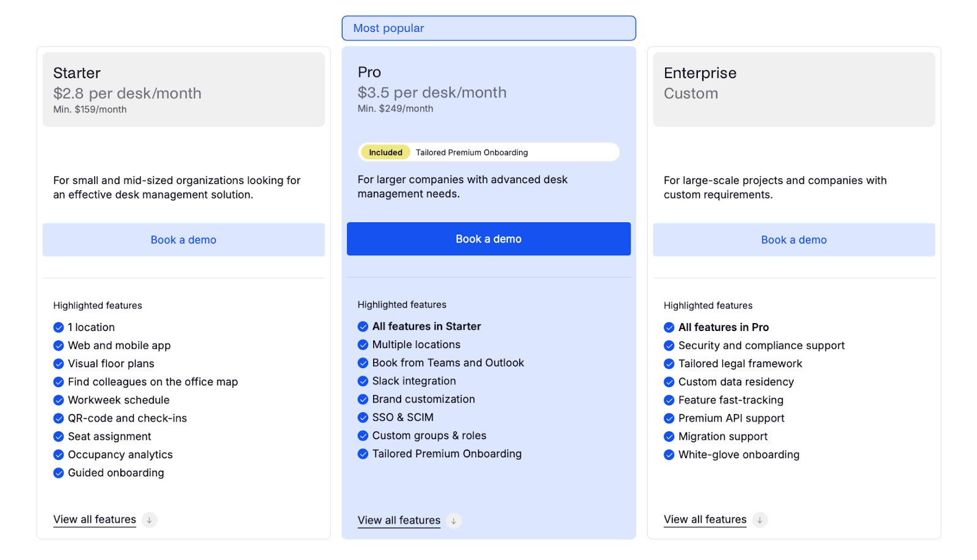Screen dimensions: 977x560
Task: Click the Custom price text in Enterprise
Action: click(691, 93)
